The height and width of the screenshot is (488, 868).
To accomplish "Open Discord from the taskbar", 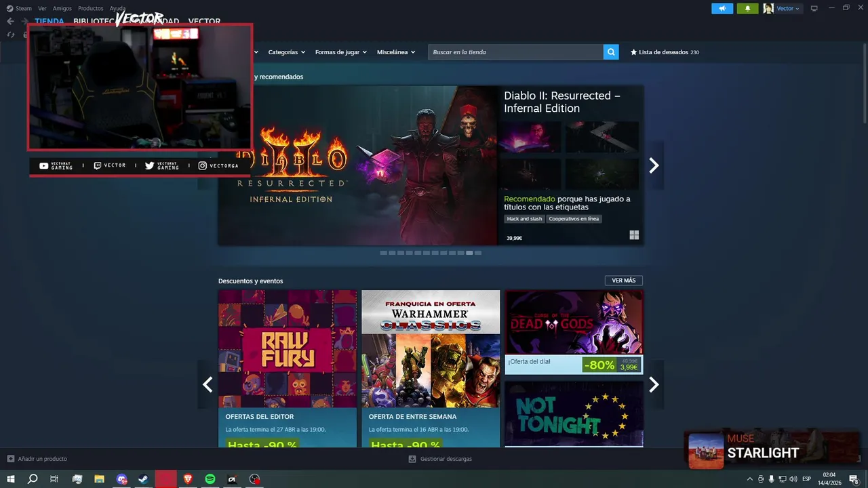I will 121,479.
